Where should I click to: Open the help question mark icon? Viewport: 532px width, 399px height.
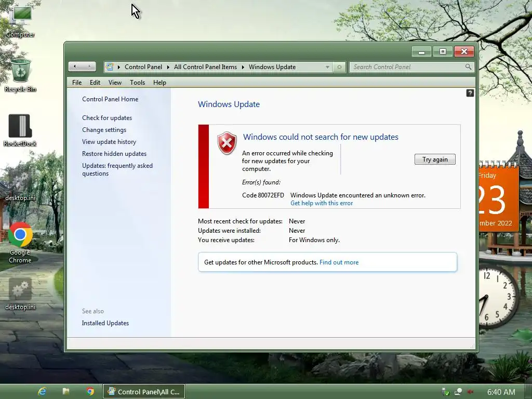pos(470,93)
